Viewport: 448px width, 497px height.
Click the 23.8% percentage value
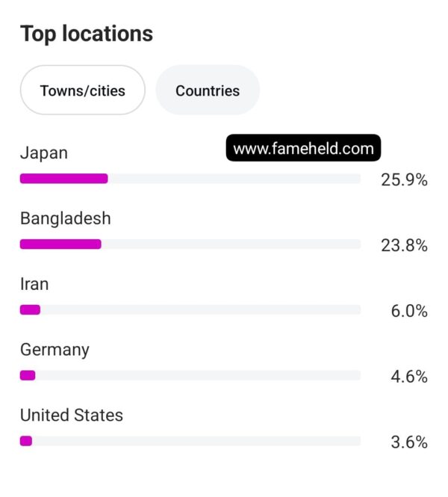404,245
